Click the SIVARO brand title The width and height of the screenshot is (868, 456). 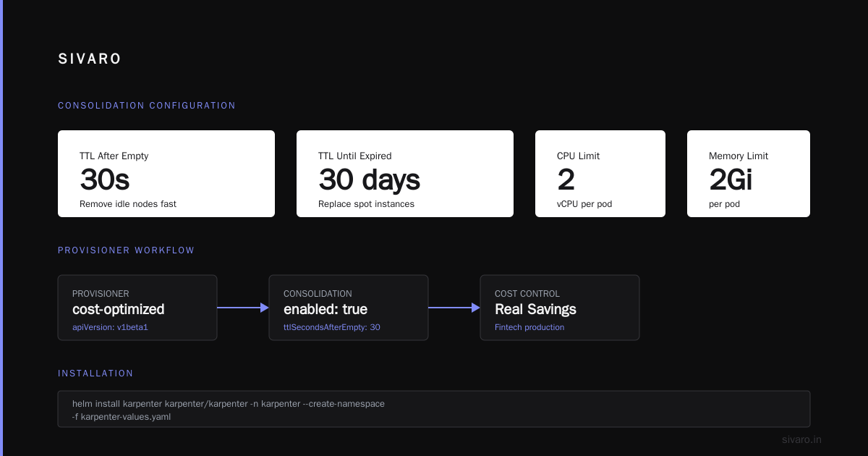click(90, 59)
